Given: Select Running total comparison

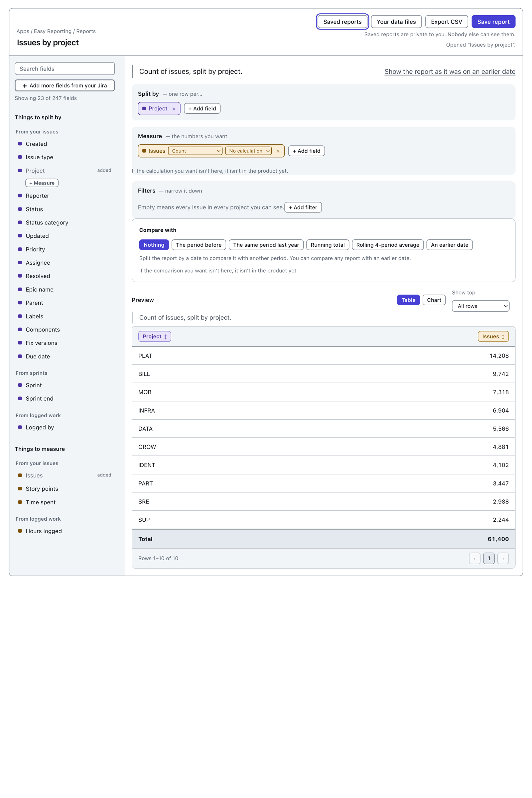Looking at the screenshot, I should pos(328,245).
